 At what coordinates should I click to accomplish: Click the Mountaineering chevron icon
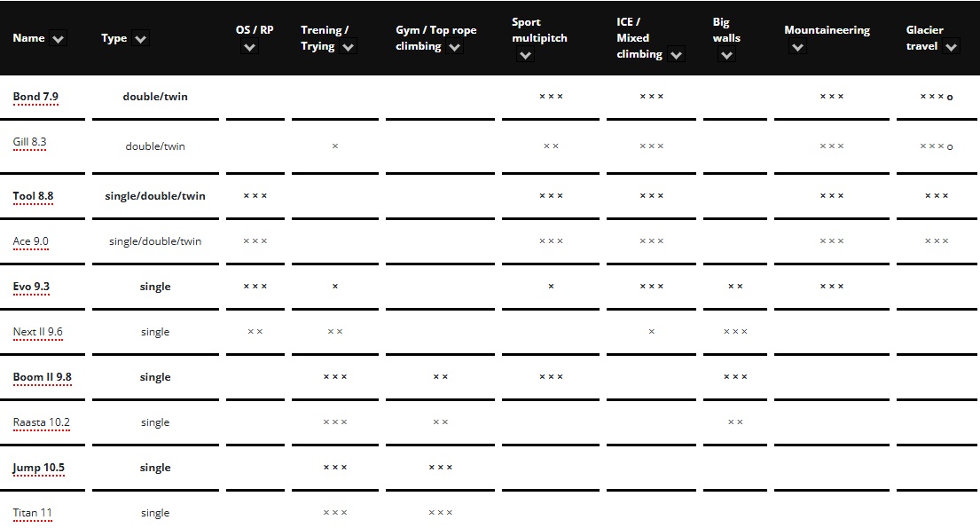(x=797, y=47)
